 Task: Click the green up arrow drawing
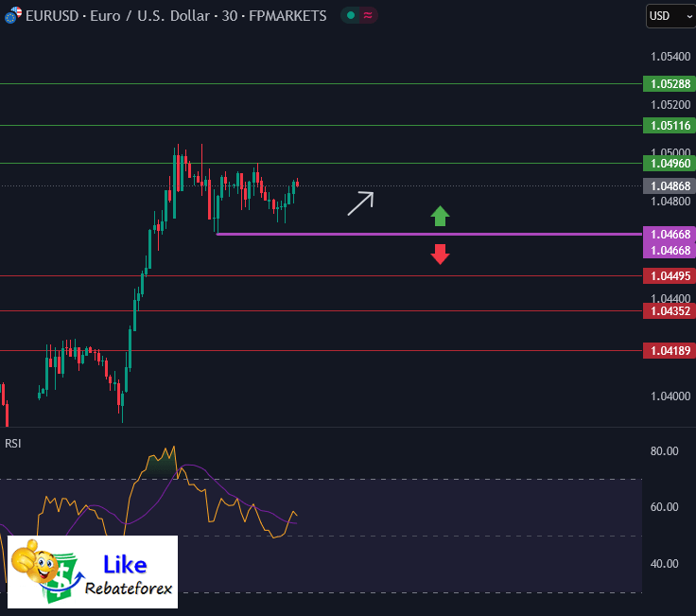click(440, 217)
